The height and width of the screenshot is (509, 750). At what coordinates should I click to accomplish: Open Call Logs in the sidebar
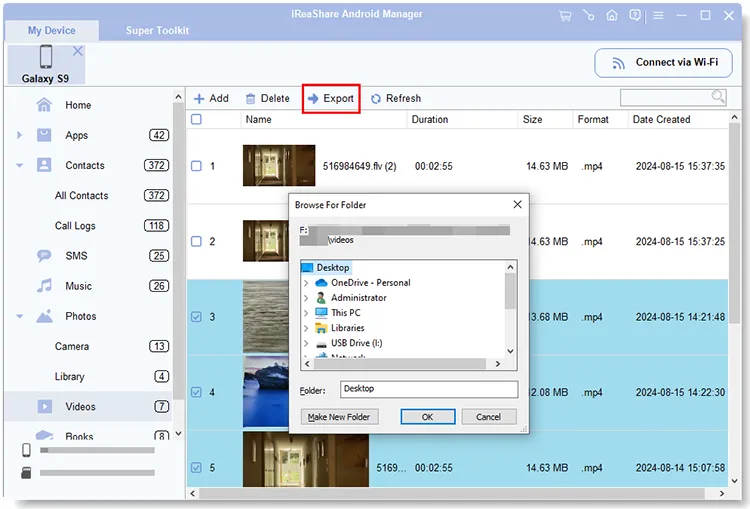[75, 226]
